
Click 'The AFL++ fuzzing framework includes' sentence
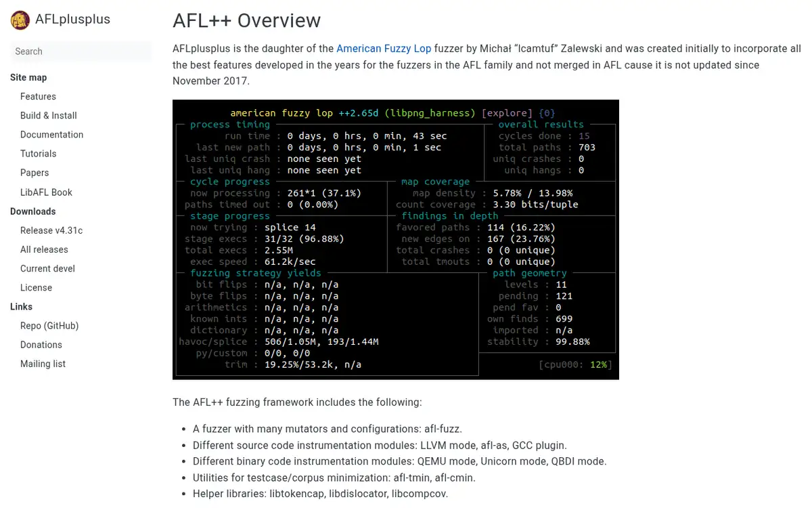tap(297, 402)
